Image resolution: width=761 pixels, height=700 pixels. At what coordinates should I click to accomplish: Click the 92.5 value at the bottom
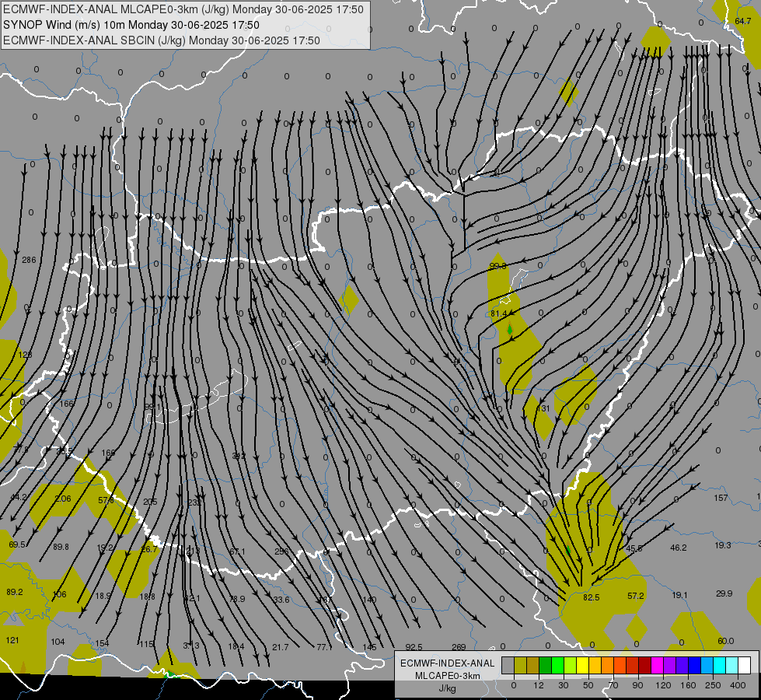(414, 647)
